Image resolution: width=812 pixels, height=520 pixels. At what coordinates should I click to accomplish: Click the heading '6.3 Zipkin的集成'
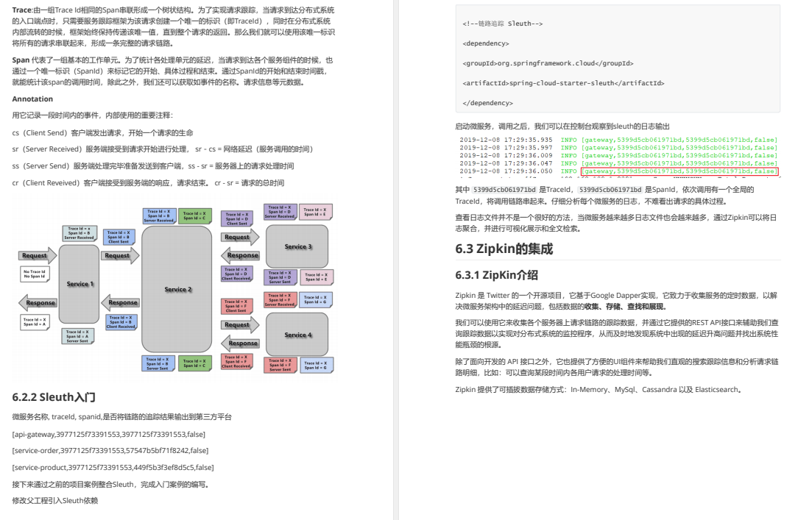coord(506,248)
